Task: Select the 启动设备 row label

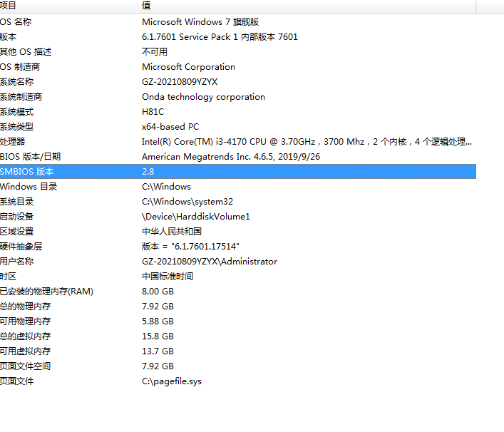Action: pos(16,217)
